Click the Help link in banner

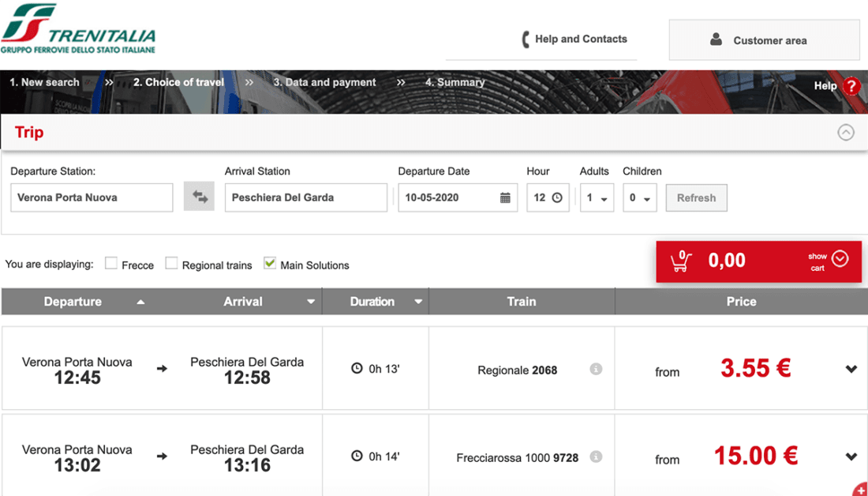coord(825,86)
